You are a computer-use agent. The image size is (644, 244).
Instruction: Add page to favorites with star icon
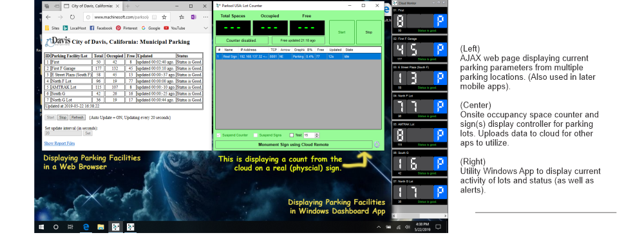(164, 17)
